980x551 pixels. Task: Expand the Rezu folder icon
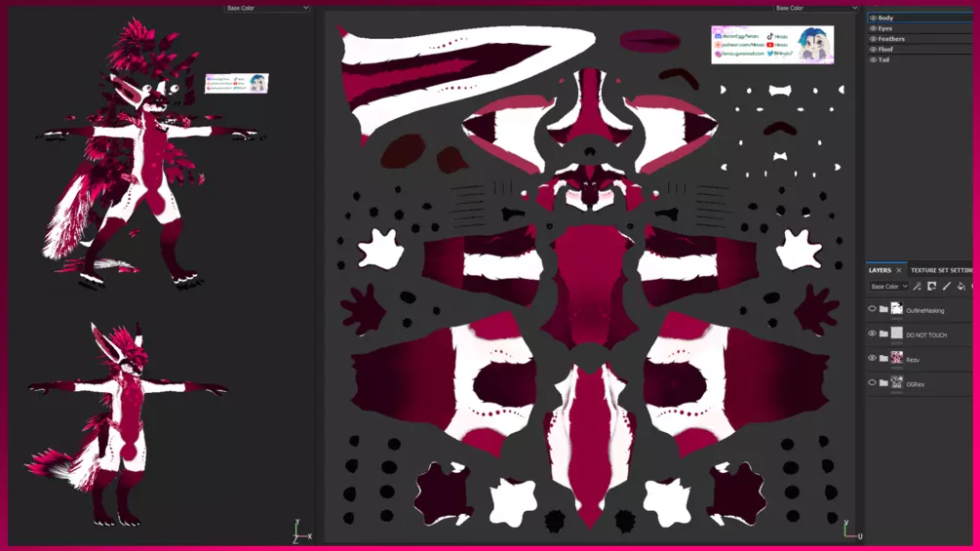[x=883, y=359]
